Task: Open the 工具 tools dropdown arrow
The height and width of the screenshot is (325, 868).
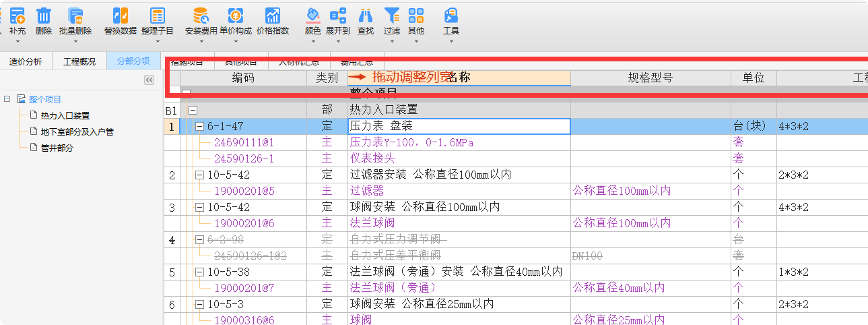Action: (x=451, y=40)
